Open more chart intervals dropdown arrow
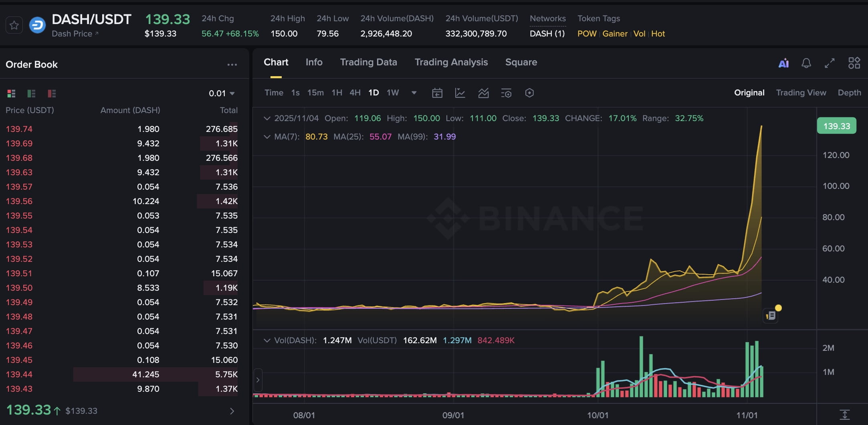 pos(414,93)
